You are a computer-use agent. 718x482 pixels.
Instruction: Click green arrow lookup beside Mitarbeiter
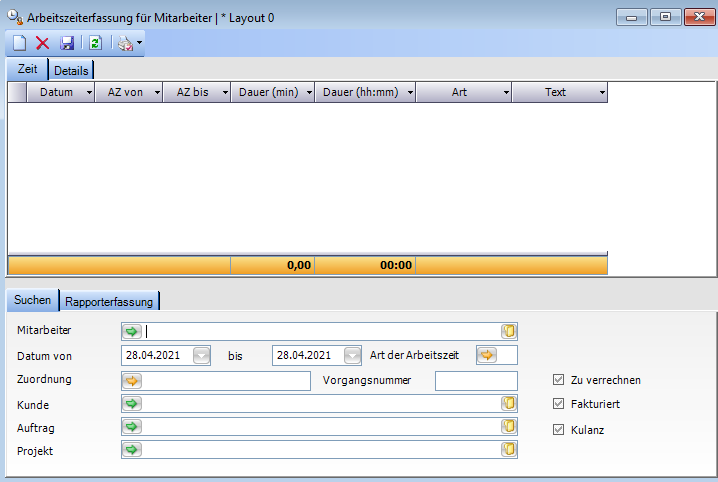click(x=132, y=331)
